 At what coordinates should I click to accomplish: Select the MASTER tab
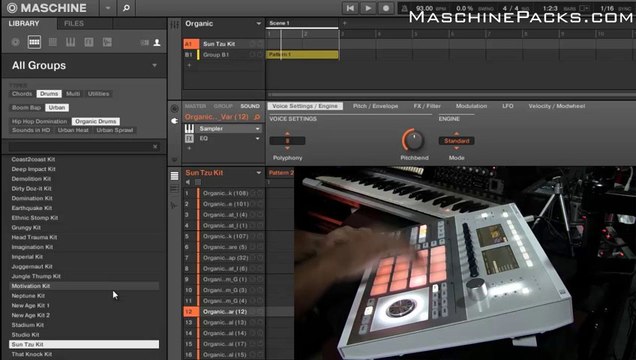click(196, 106)
